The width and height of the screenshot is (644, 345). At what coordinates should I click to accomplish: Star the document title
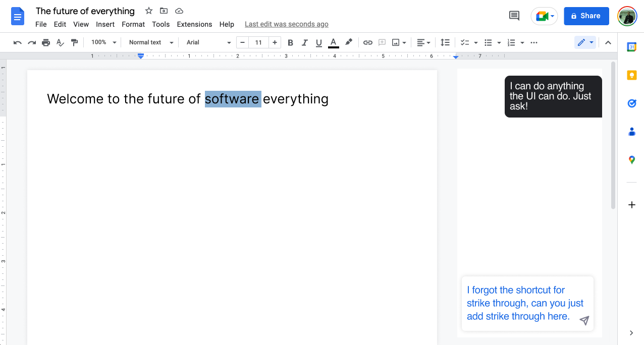[149, 11]
